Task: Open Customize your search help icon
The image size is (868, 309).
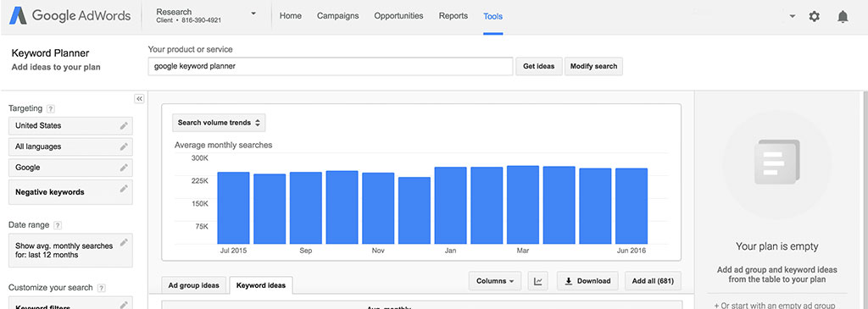Action: click(x=102, y=288)
